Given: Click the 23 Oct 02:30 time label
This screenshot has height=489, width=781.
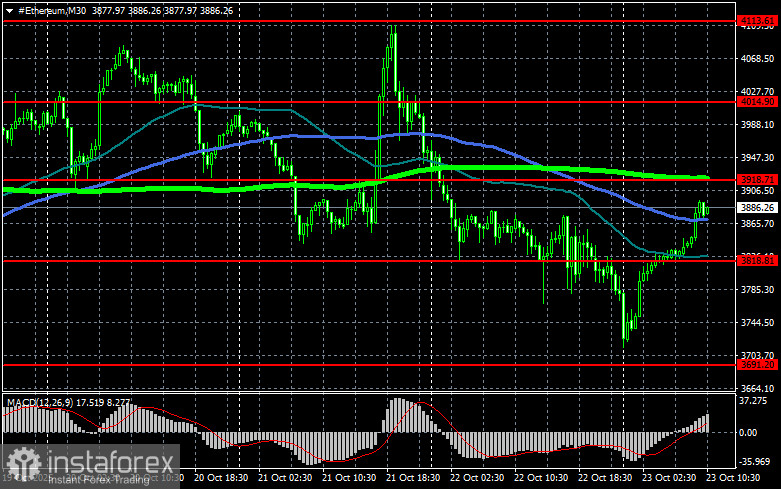Looking at the screenshot, I should pyautogui.click(x=669, y=478).
